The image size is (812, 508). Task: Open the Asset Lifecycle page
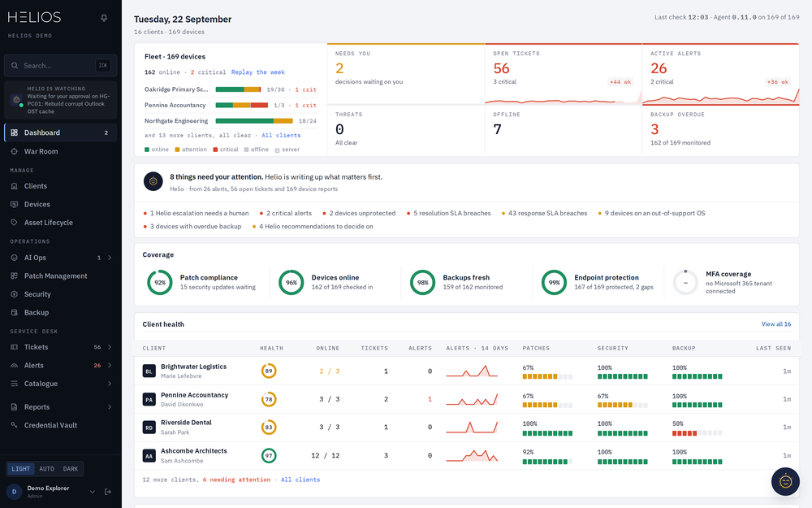tap(61, 223)
